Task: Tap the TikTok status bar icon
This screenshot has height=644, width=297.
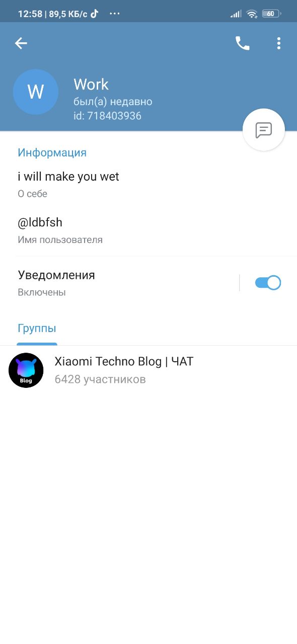Action: click(x=94, y=14)
